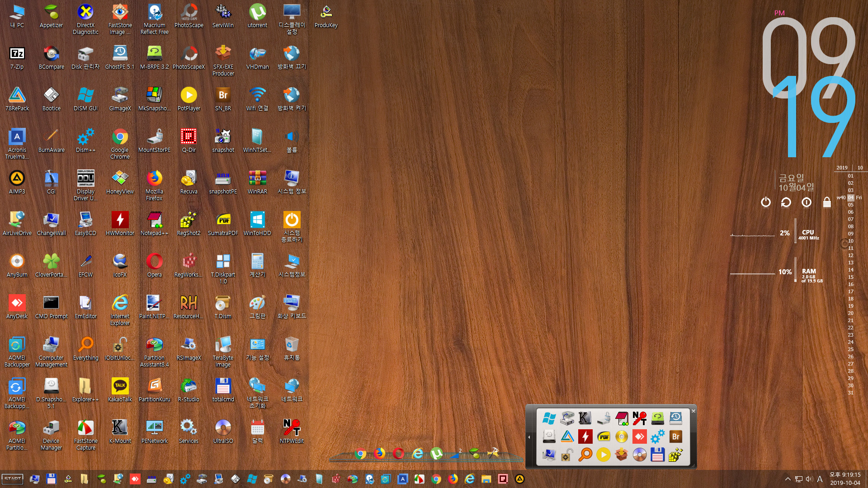Open the 휴지통 recycle bin icon

point(292,349)
